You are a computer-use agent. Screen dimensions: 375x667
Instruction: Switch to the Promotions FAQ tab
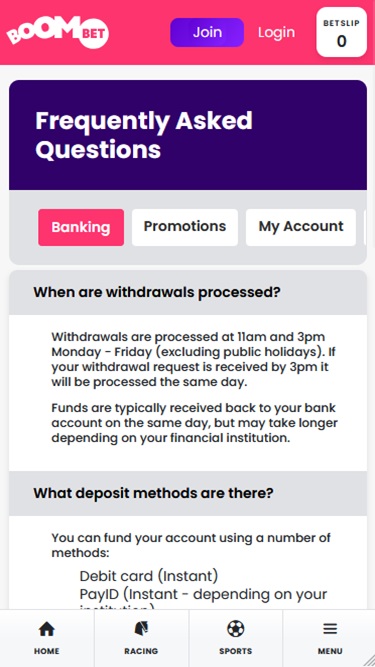click(x=185, y=227)
